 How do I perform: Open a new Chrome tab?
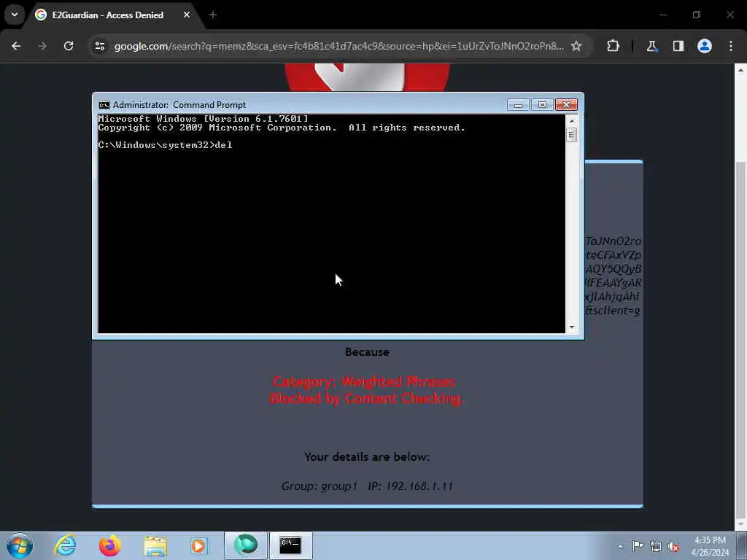(x=213, y=15)
